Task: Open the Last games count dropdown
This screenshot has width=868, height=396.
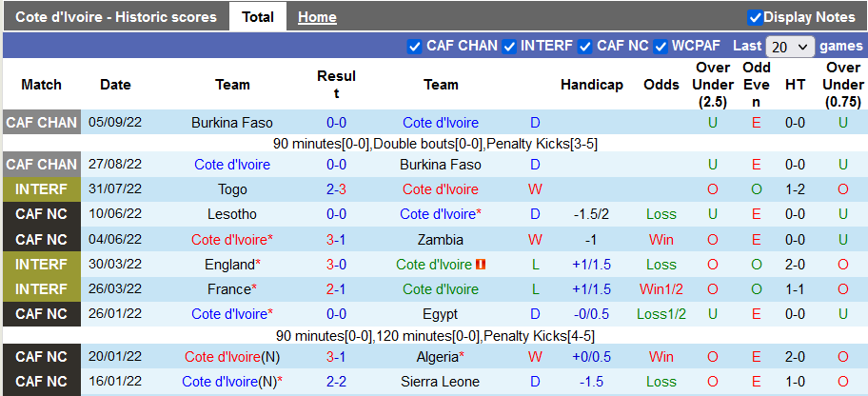Action: point(790,47)
